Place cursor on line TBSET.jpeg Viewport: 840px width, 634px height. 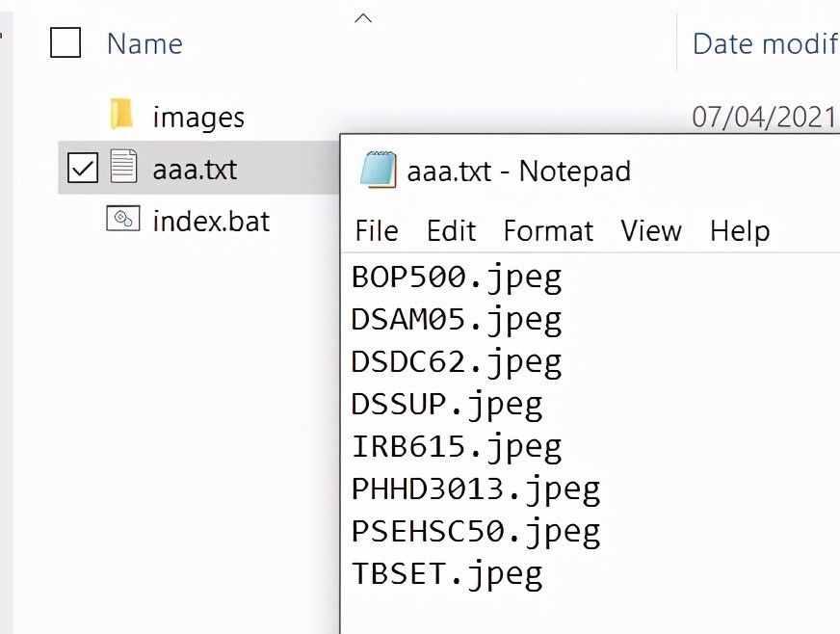(x=447, y=574)
